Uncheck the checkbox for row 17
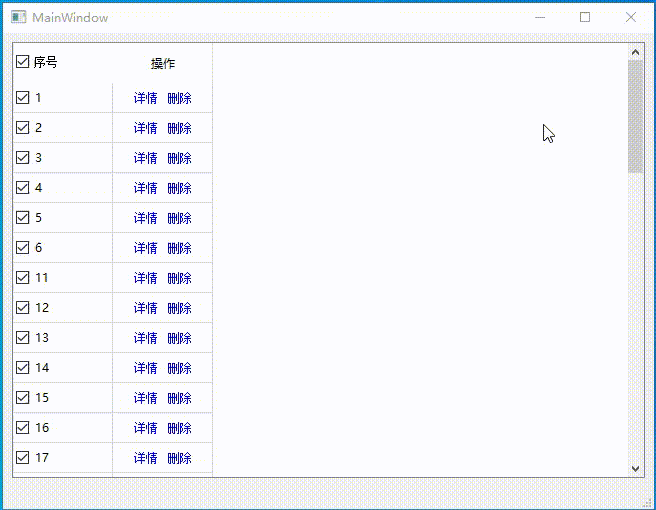The height and width of the screenshot is (510, 656). tap(23, 457)
